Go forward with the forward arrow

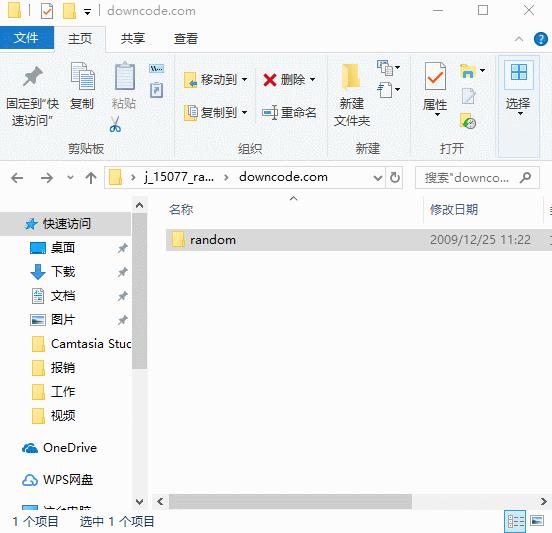click(x=46, y=178)
